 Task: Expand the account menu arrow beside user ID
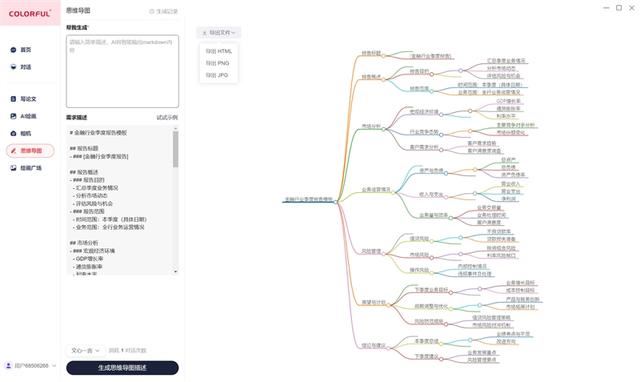[x=54, y=366]
